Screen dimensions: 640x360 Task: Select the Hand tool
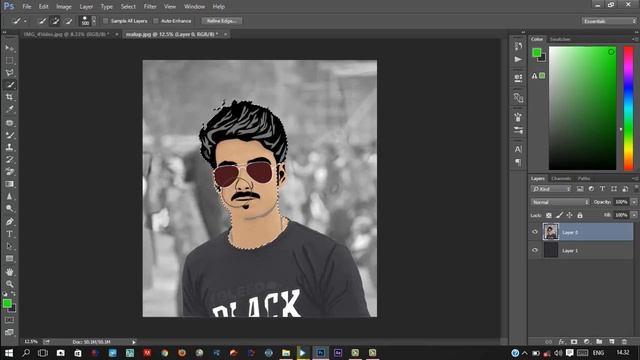(9, 271)
